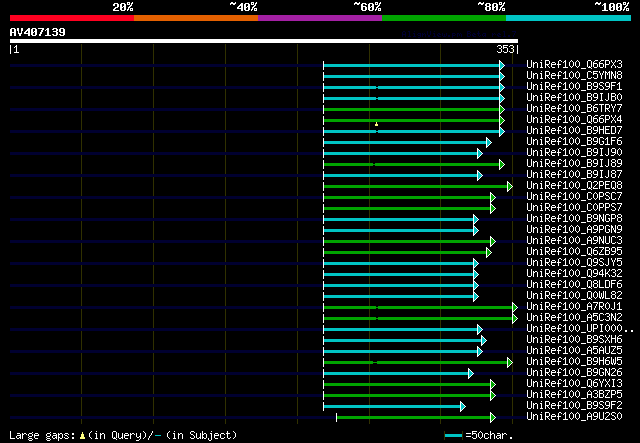Viewport: 640px width, 443px height.
Task: Click the UniRef100_A9PGN9 label
Action: pos(574,230)
